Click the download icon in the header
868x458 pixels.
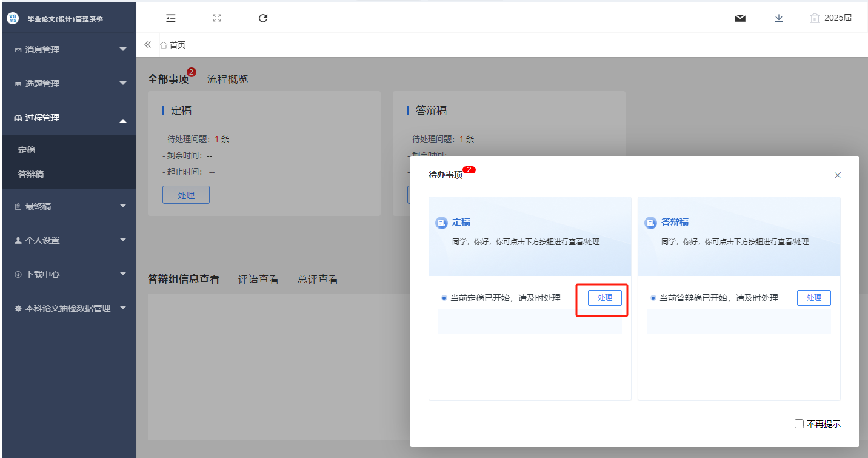pos(779,18)
